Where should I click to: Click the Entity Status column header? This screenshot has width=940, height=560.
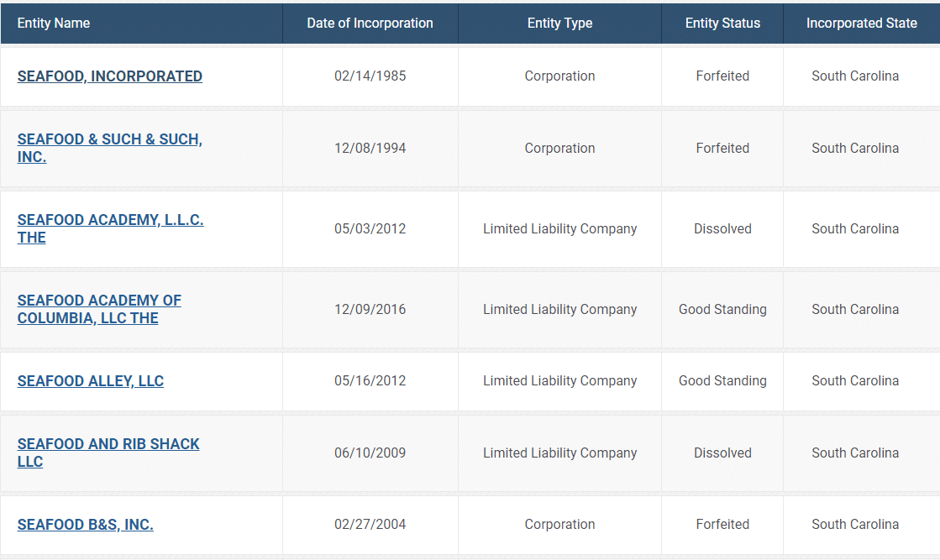coord(722,24)
